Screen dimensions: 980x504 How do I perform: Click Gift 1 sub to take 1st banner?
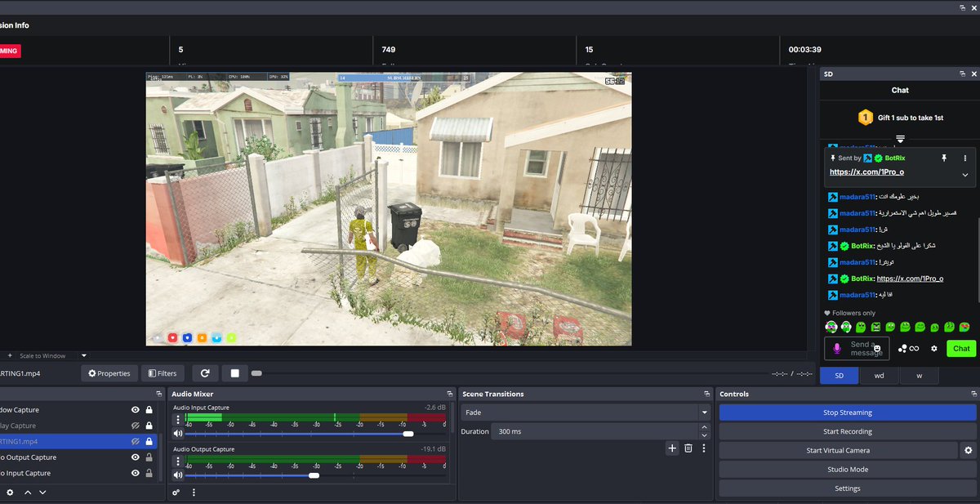900,118
